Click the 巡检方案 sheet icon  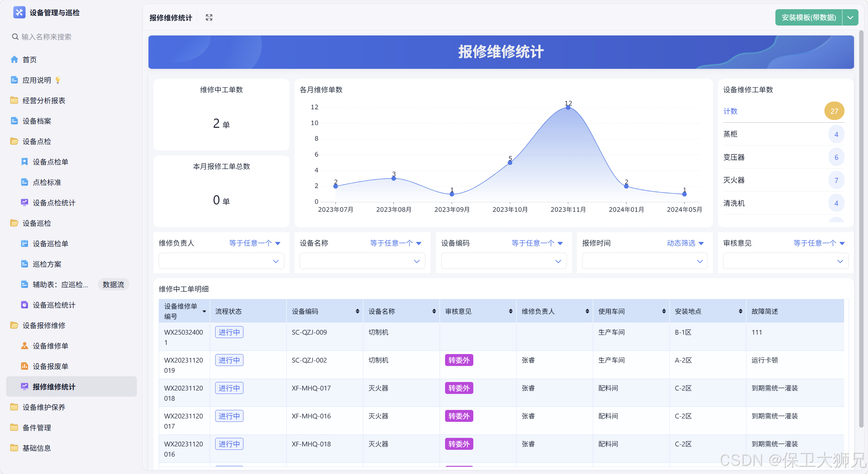click(25, 264)
